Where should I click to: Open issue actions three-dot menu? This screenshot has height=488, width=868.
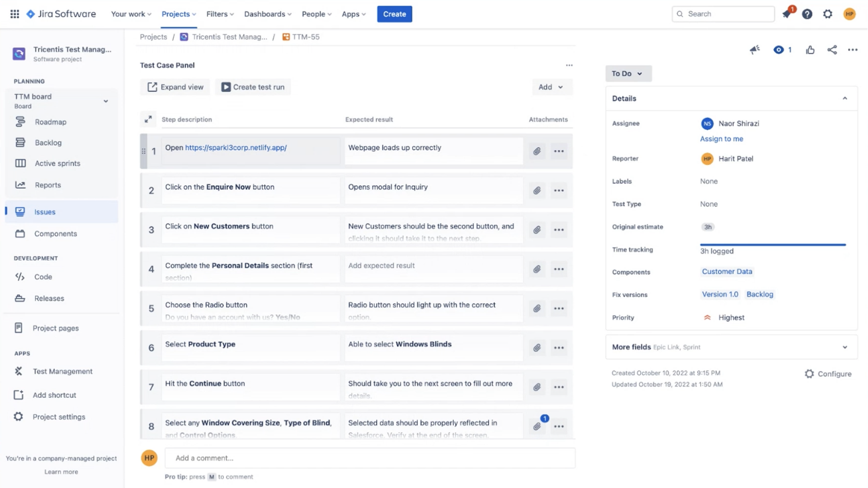pos(852,49)
